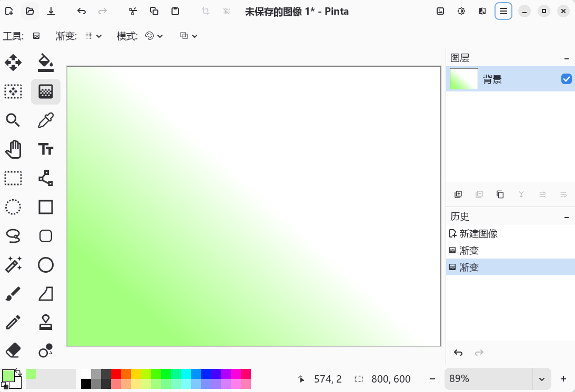Add a new layer using the layers panel icon
Viewport: 575px width, 392px height.
click(458, 194)
